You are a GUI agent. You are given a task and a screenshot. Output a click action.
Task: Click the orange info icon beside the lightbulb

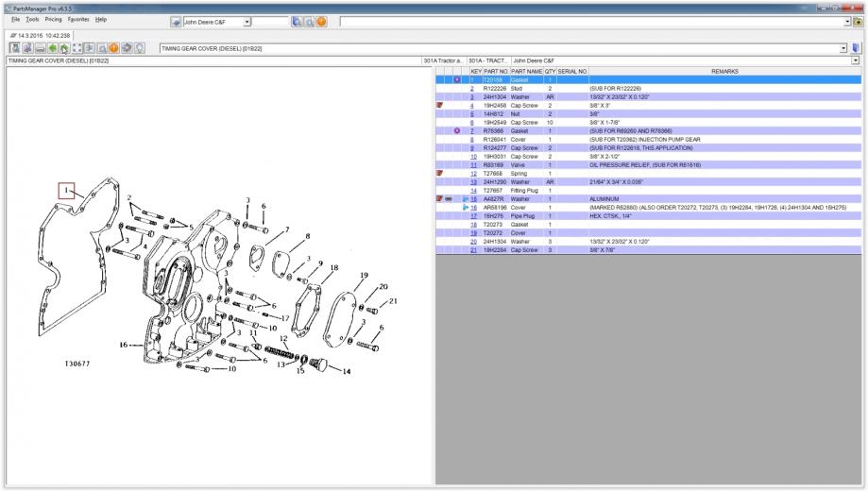click(114, 48)
